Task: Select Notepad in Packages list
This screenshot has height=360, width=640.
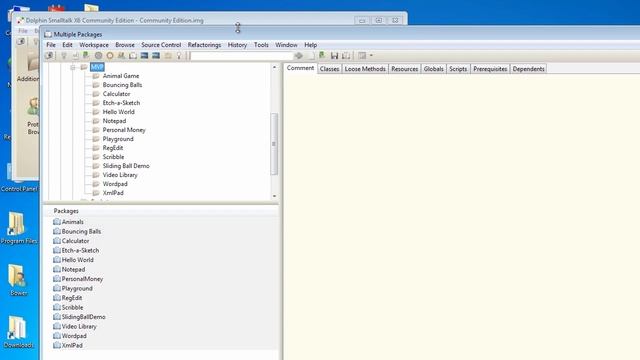Action: [73, 269]
